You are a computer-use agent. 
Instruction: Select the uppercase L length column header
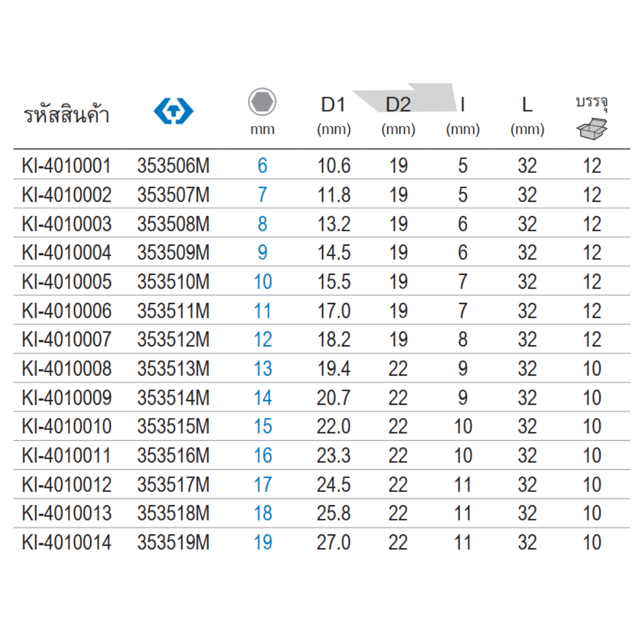tap(527, 106)
